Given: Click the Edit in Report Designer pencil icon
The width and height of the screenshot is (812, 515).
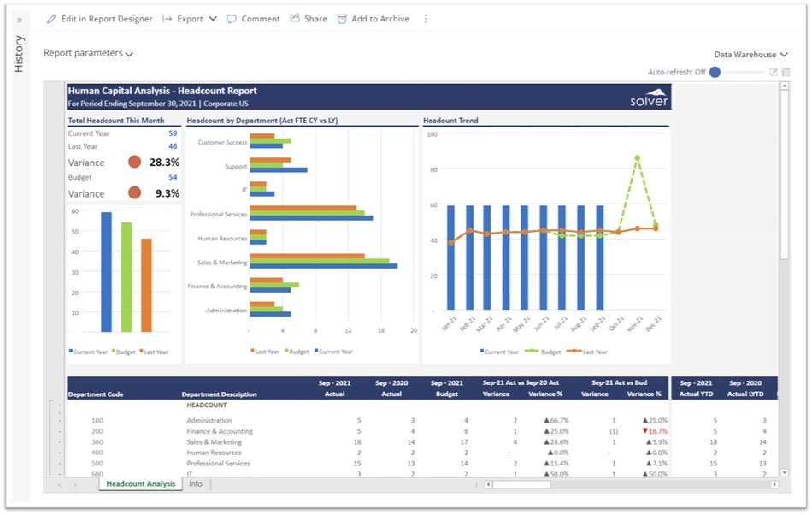Looking at the screenshot, I should 51,19.
